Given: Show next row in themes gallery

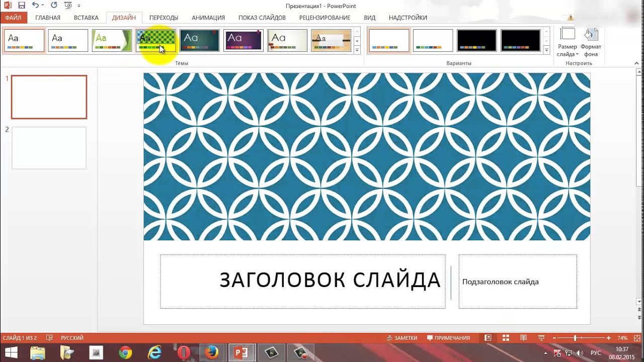Looking at the screenshot, I should click(357, 41).
